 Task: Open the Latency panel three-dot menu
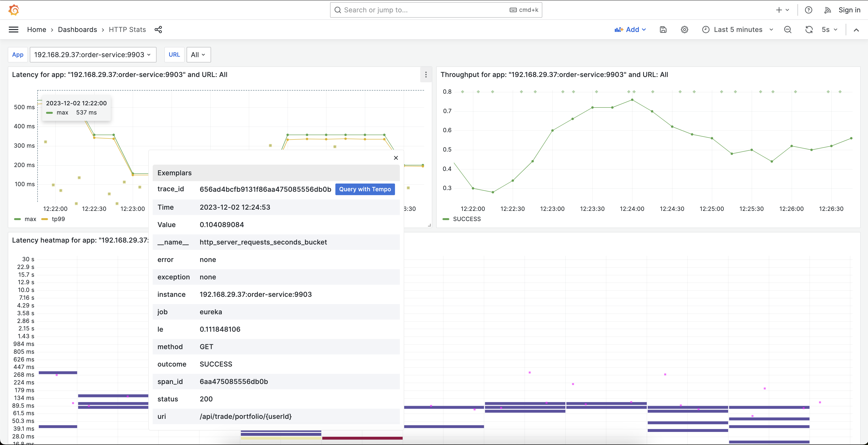click(426, 75)
